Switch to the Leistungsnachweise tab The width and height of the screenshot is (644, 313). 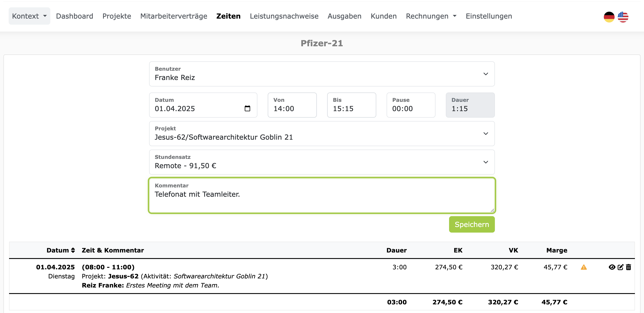[x=284, y=16]
